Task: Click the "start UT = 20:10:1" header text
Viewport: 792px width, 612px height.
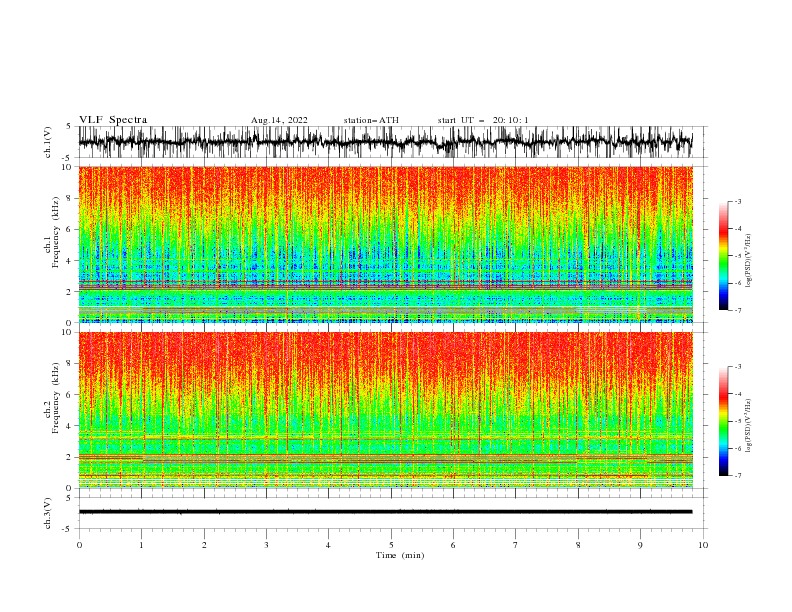Action: pyautogui.click(x=483, y=120)
